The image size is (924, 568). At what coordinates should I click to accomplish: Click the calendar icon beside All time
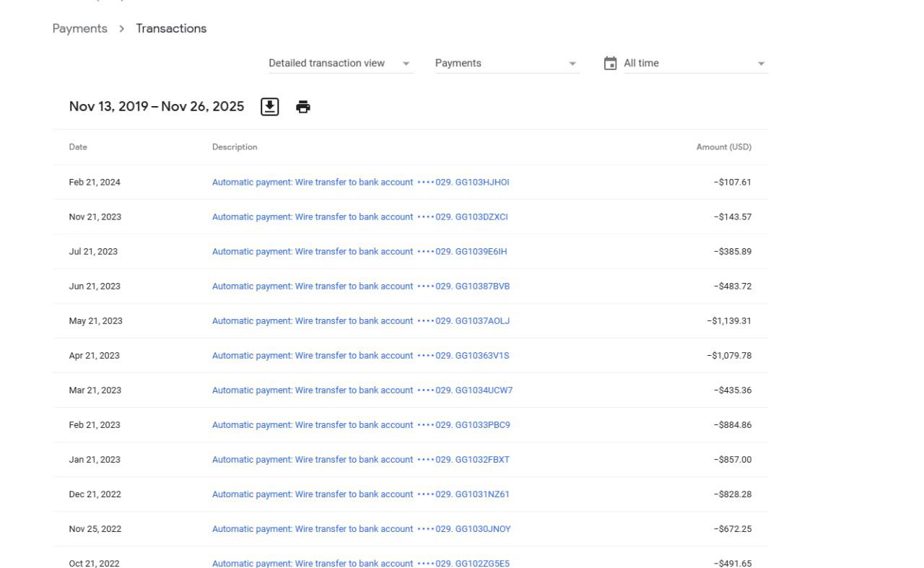coord(610,64)
